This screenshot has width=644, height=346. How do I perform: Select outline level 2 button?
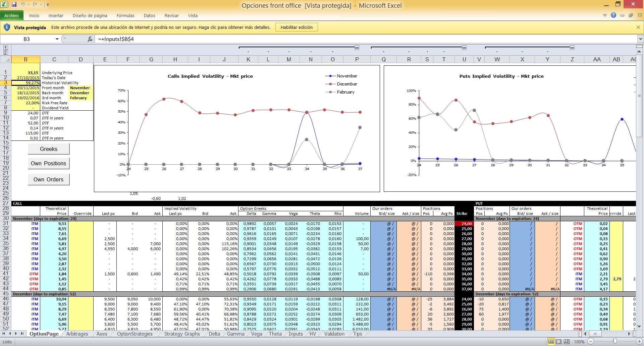tap(5, 53)
